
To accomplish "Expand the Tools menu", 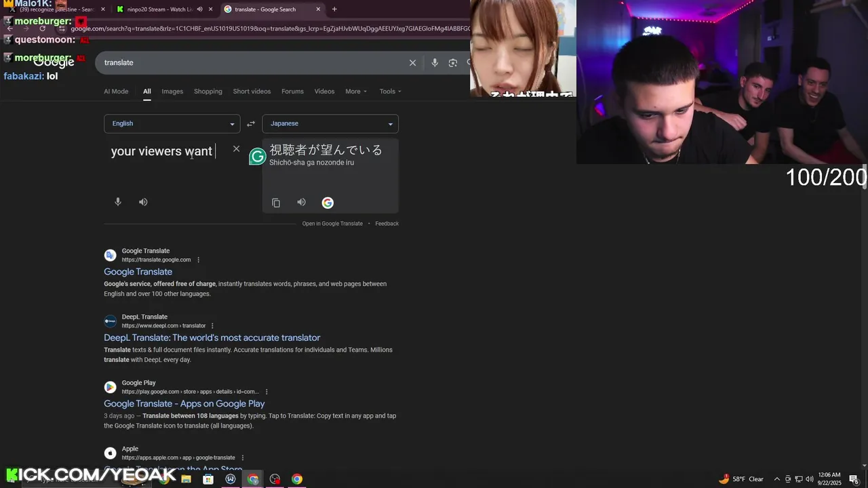I will click(x=391, y=91).
